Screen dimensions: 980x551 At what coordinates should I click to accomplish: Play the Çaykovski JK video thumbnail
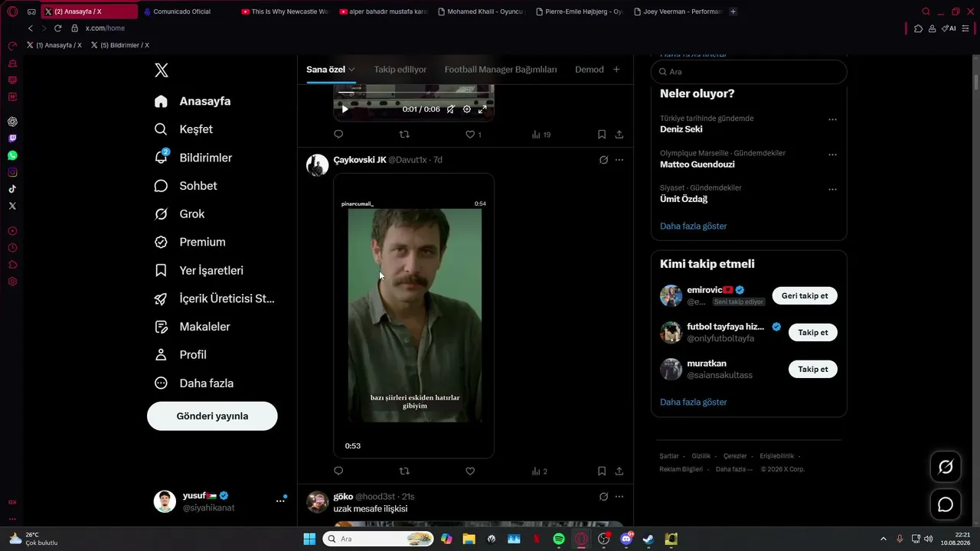[414, 316]
